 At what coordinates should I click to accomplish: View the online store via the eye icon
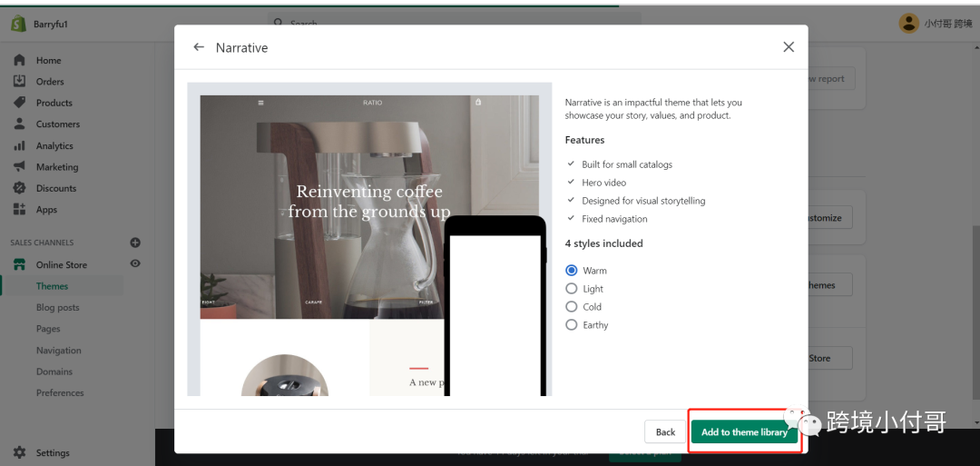pyautogui.click(x=135, y=264)
